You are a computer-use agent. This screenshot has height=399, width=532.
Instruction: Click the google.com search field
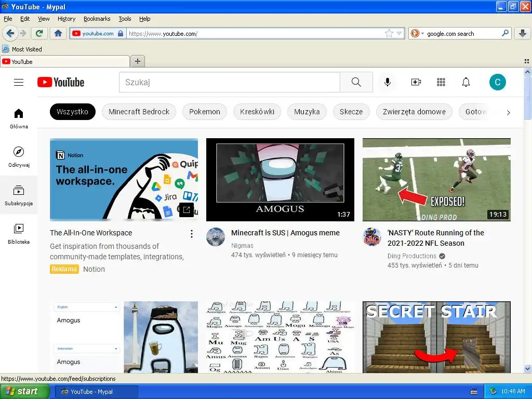pos(463,33)
